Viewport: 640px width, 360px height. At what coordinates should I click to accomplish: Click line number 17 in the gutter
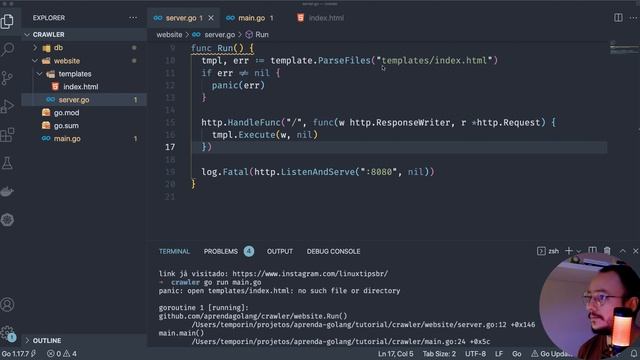pos(170,147)
